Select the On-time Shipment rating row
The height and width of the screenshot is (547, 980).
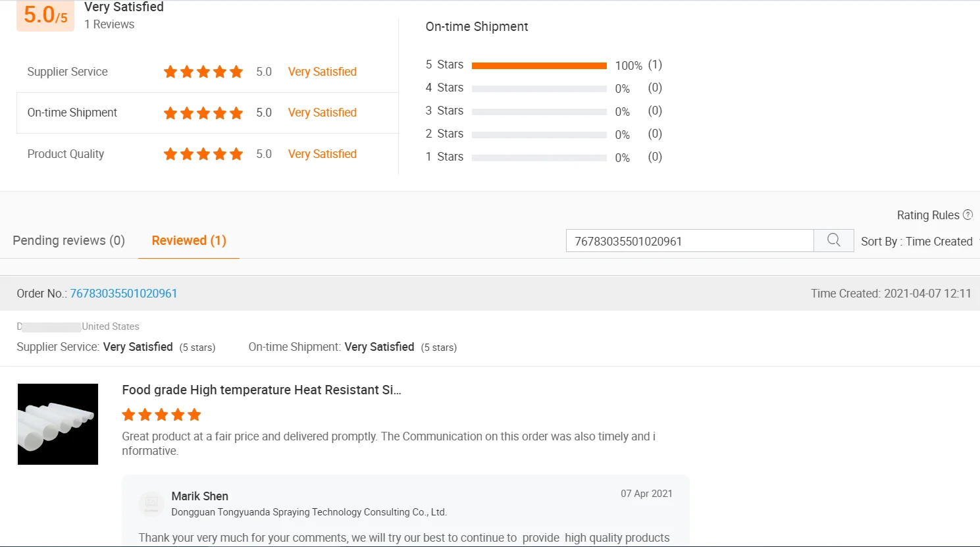pos(207,113)
